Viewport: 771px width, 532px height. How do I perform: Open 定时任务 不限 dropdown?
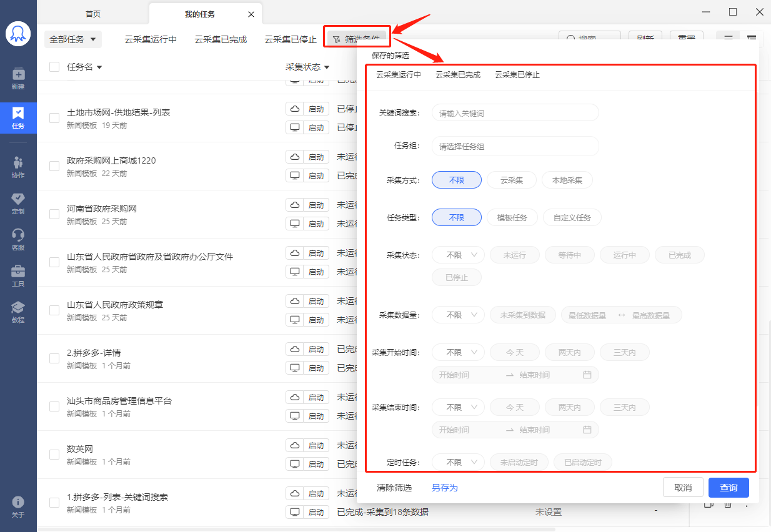coord(458,463)
